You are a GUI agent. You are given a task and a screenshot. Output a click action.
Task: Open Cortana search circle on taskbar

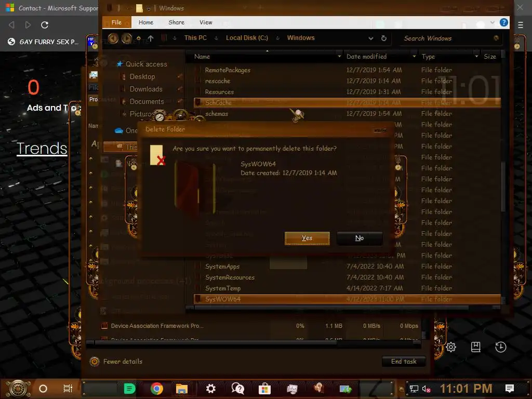tap(43, 389)
